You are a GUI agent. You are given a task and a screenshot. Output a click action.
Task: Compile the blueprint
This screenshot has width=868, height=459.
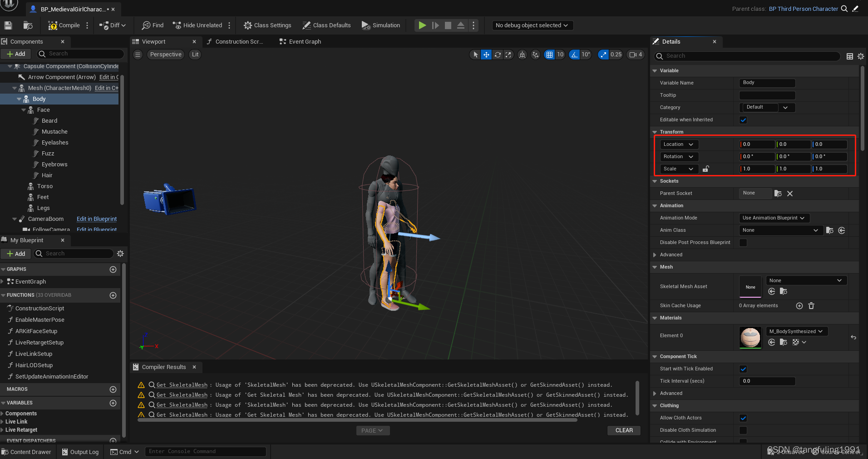(64, 25)
